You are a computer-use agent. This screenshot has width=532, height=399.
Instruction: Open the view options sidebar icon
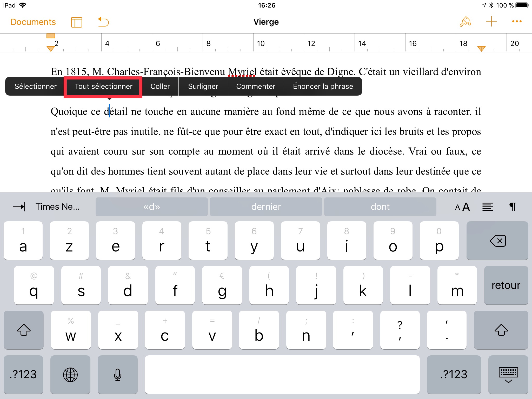pyautogui.click(x=76, y=22)
